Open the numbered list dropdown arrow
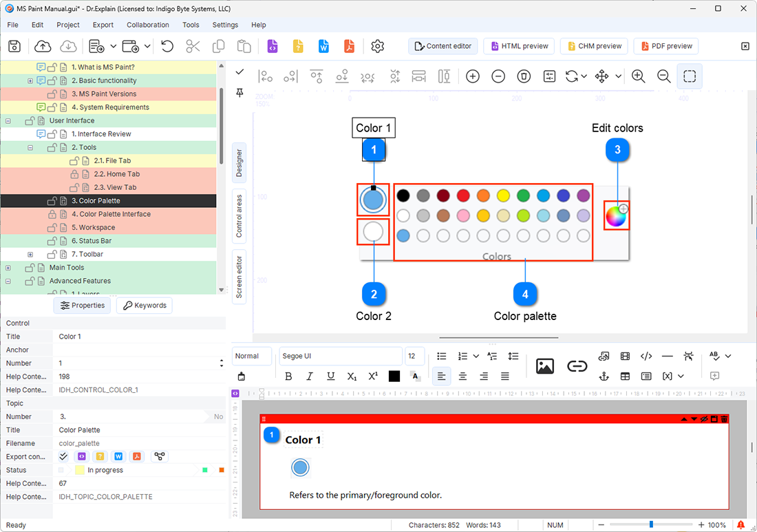 coord(476,357)
